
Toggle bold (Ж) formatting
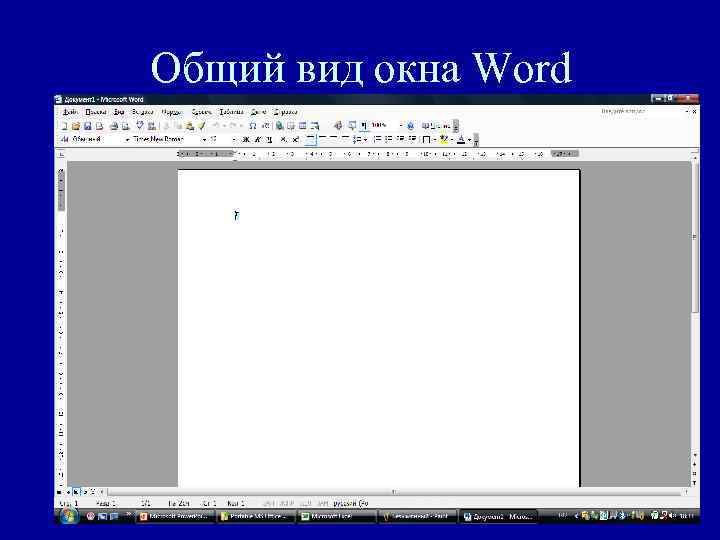click(x=246, y=139)
